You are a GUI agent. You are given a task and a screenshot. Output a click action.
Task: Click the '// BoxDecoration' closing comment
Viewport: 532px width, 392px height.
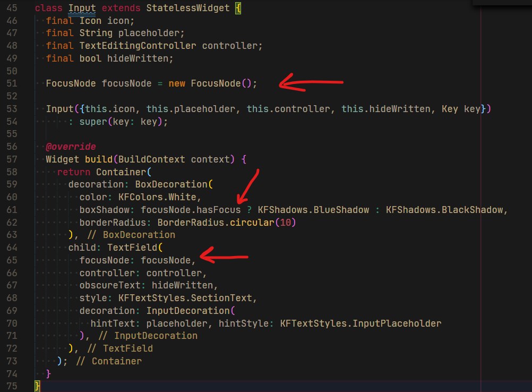pyautogui.click(x=131, y=235)
